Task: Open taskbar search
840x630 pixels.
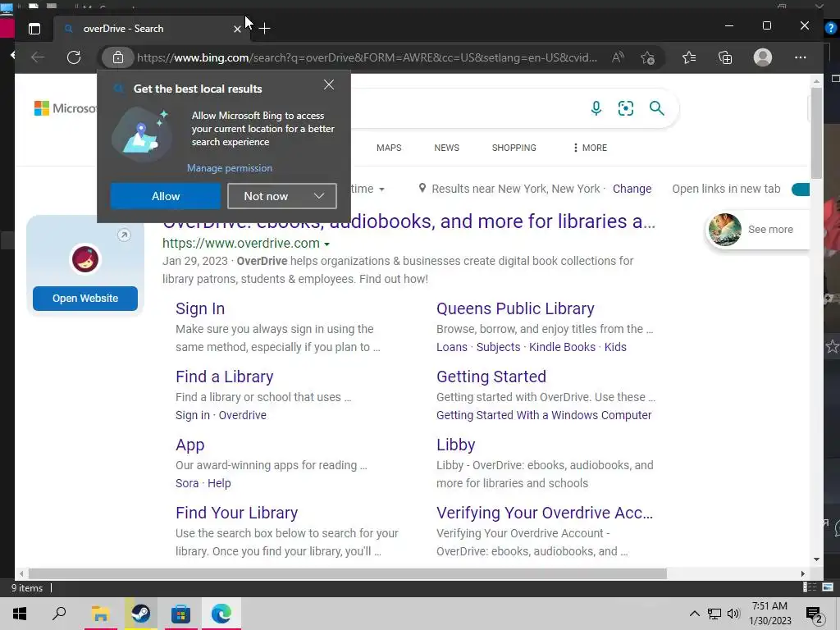Action: point(59,614)
